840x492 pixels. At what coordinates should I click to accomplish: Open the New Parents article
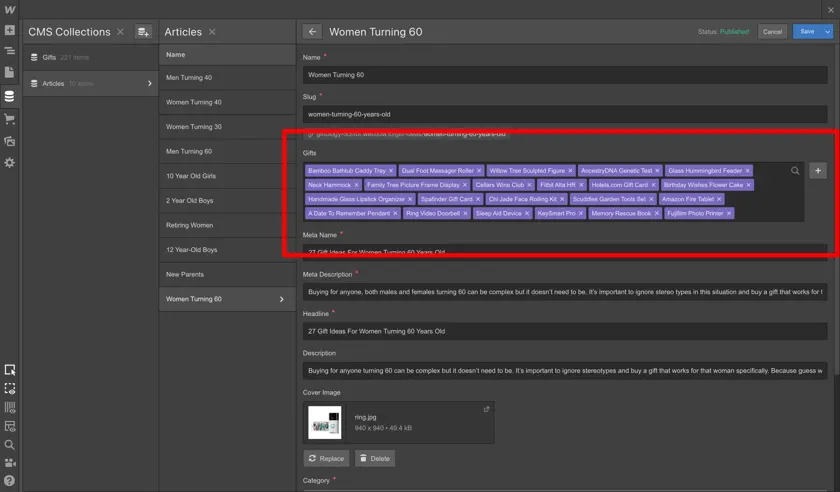coord(227,274)
